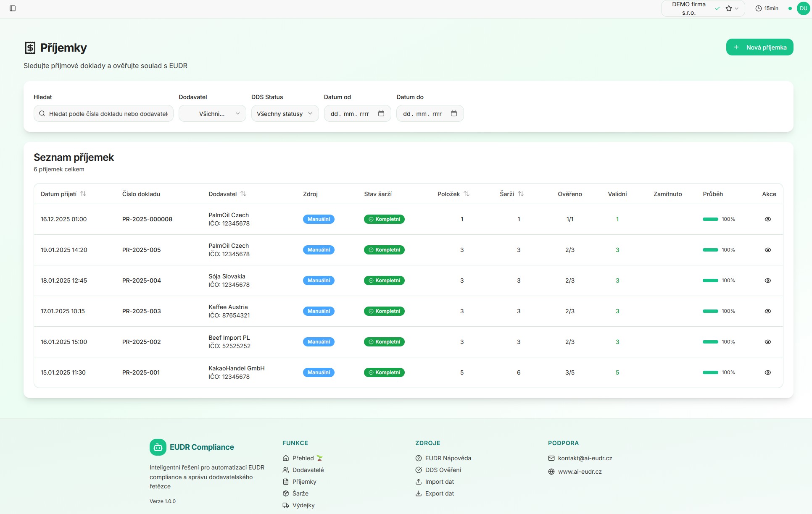View details of receipt PR-2025-003
The width and height of the screenshot is (812, 514).
coord(767,311)
